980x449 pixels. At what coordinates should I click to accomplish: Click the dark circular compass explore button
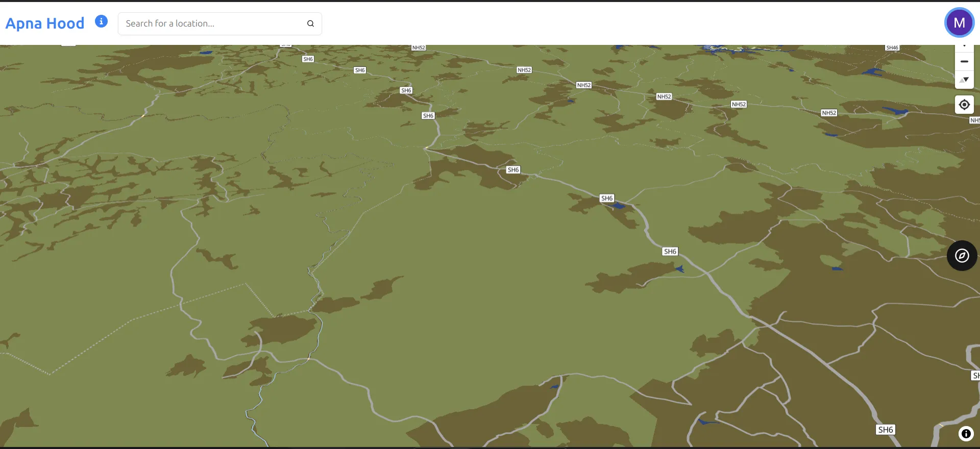pyautogui.click(x=962, y=256)
